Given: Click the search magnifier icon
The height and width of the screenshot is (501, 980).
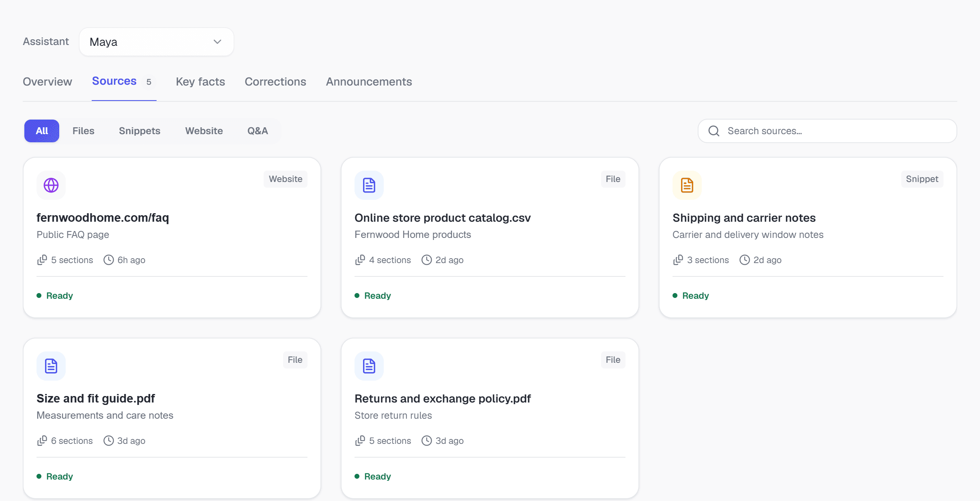Looking at the screenshot, I should click(714, 131).
